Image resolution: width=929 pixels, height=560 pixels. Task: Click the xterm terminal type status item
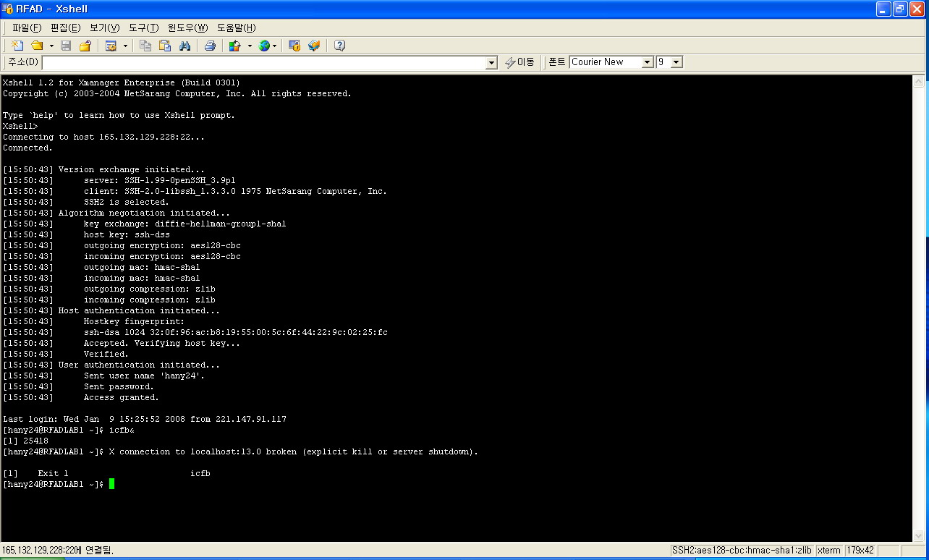pos(828,550)
